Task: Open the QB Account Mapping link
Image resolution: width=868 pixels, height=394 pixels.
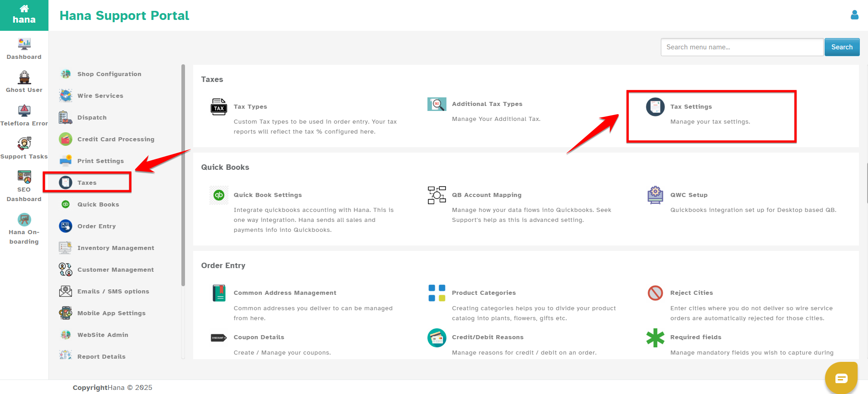Action: pos(487,195)
